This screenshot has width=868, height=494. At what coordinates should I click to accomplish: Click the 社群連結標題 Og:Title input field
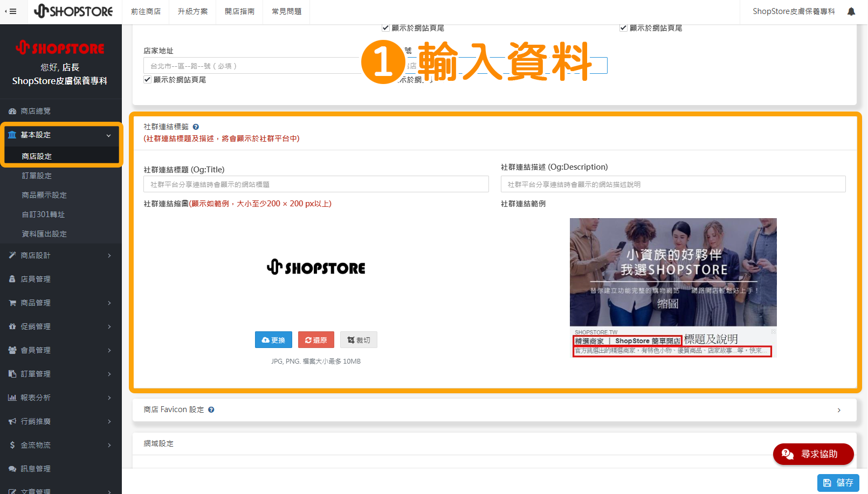[316, 184]
